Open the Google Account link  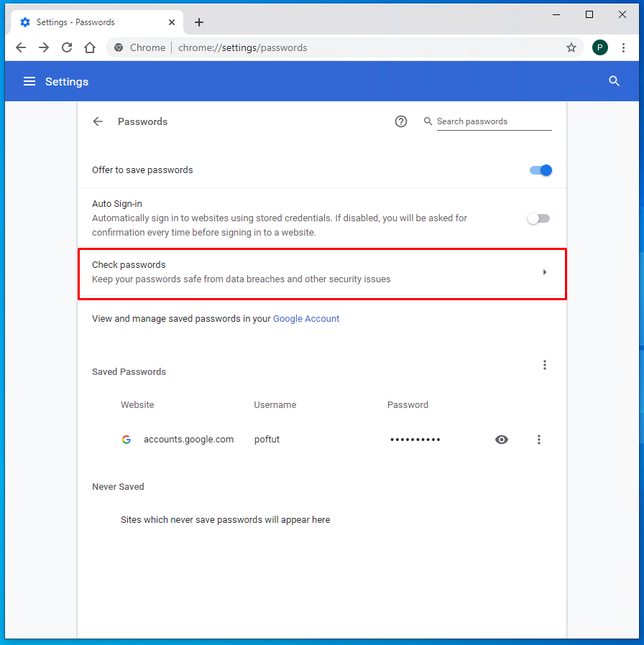pyautogui.click(x=306, y=319)
